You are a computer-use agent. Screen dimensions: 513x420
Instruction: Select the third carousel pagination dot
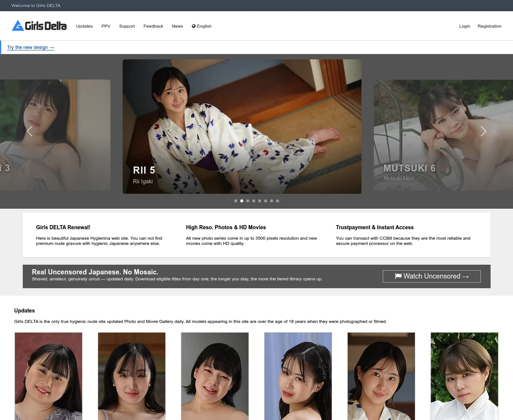[x=248, y=201]
